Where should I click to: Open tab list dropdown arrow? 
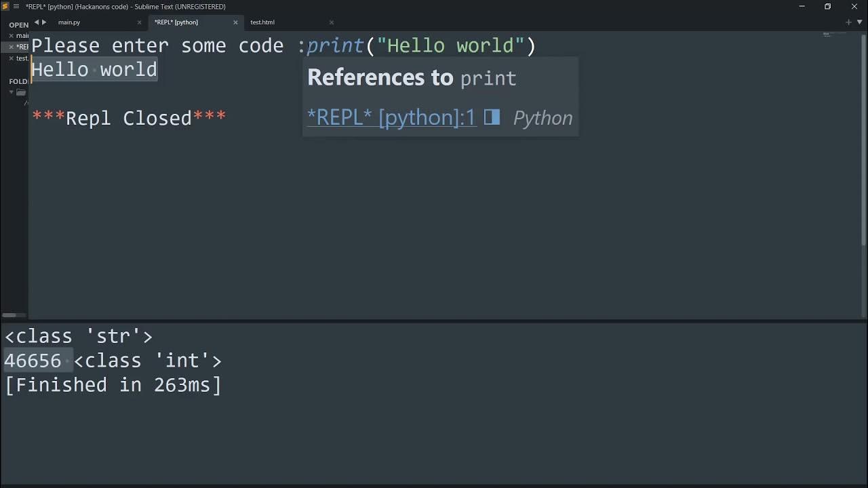[859, 22]
